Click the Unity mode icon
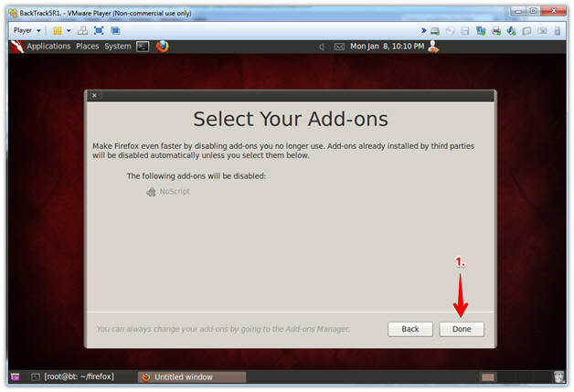 (x=115, y=31)
